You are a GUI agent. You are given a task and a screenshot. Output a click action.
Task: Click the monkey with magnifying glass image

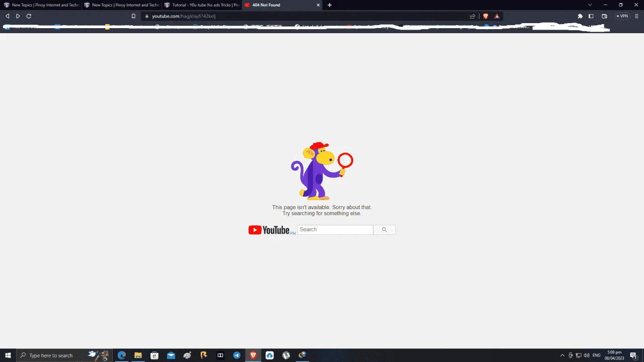(322, 171)
